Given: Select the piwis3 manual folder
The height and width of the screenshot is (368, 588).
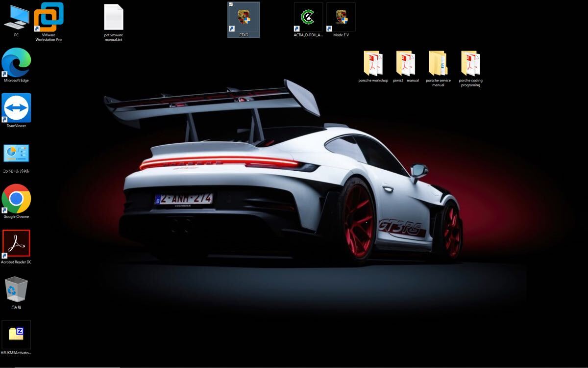Looking at the screenshot, I should [406, 64].
